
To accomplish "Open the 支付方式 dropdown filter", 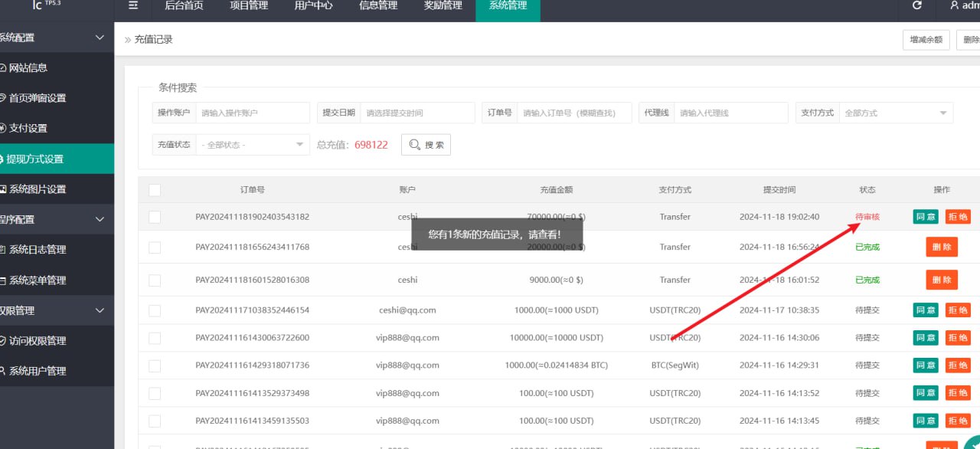I will click(896, 113).
